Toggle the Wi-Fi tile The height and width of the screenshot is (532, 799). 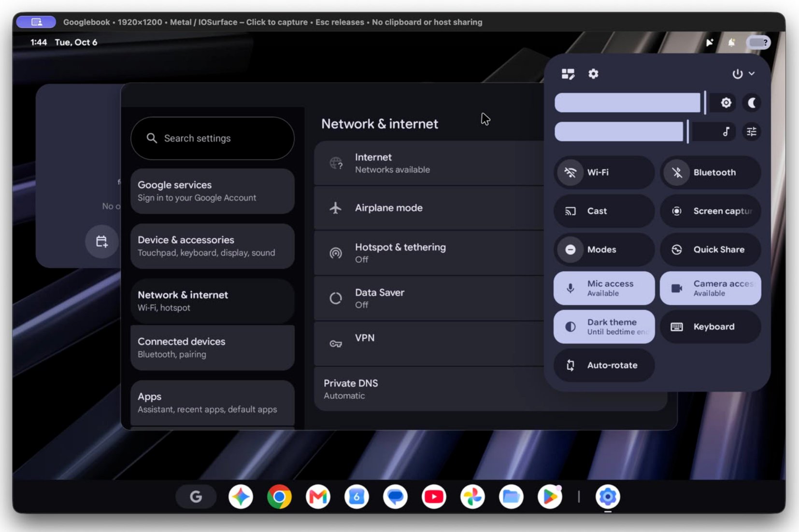pyautogui.click(x=604, y=172)
